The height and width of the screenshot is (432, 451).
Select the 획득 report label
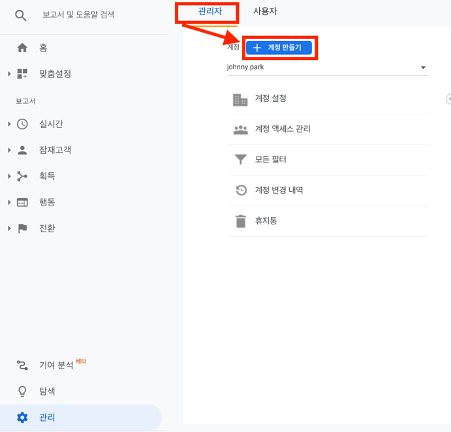(47, 176)
